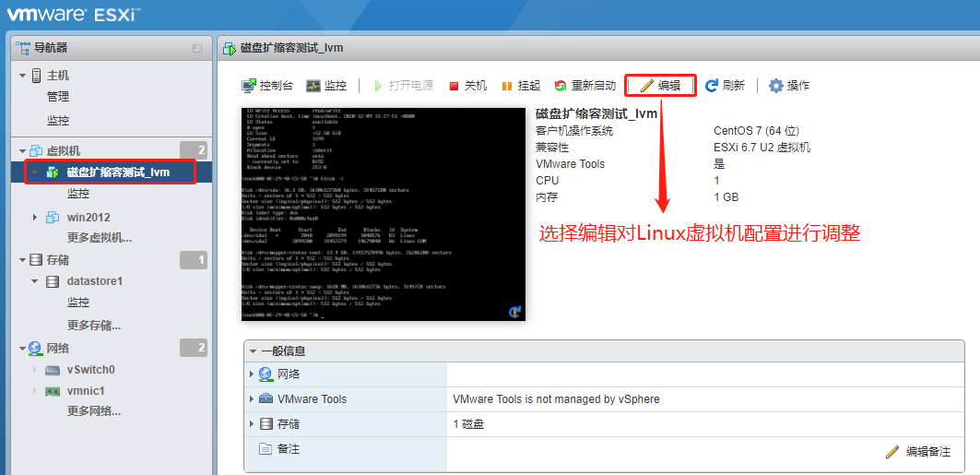Suspend the VM with 挂起 button
This screenshot has width=980, height=475.
pyautogui.click(x=521, y=86)
